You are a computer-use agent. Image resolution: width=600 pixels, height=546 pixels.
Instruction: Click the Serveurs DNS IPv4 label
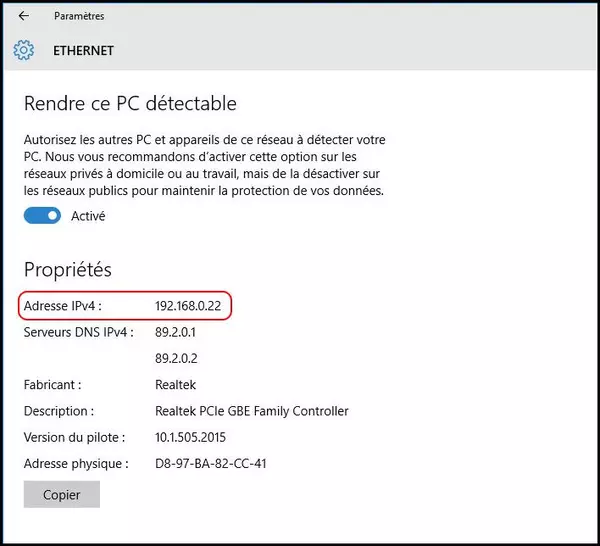[x=76, y=331]
